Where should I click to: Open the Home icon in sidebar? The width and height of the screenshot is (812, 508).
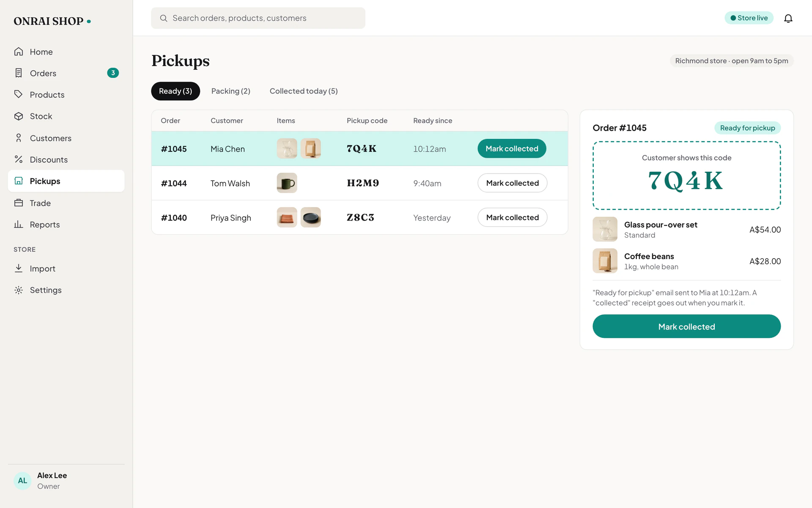pos(19,52)
